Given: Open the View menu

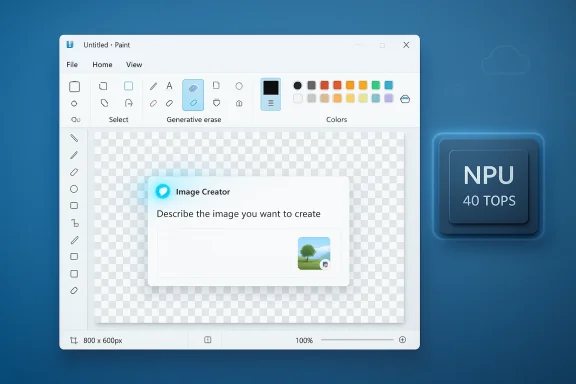Looking at the screenshot, I should (x=134, y=65).
